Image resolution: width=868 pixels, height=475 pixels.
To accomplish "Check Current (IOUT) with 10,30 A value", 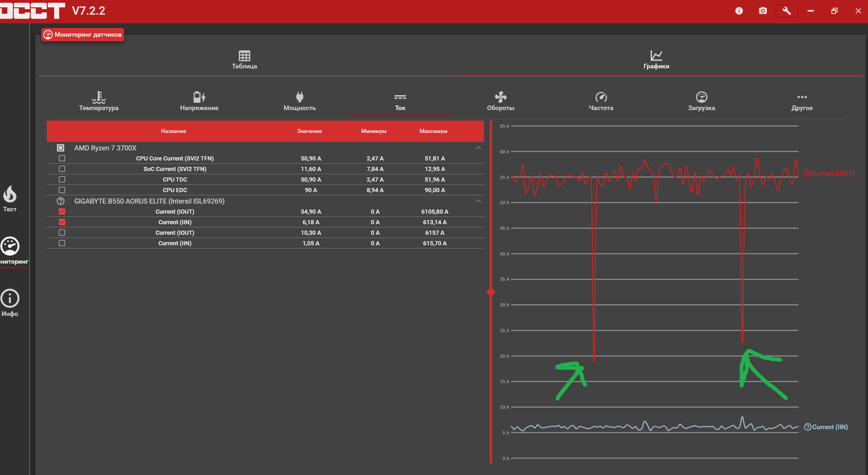I will tap(62, 233).
